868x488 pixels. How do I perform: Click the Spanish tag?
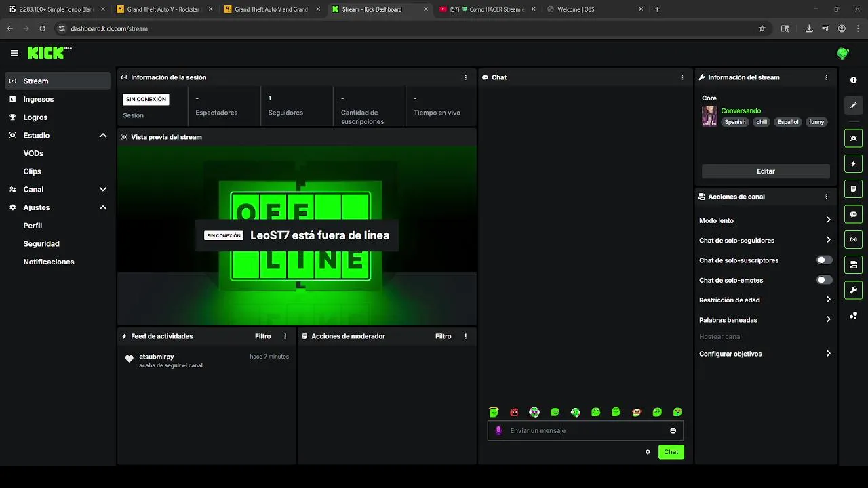pyautogui.click(x=734, y=122)
